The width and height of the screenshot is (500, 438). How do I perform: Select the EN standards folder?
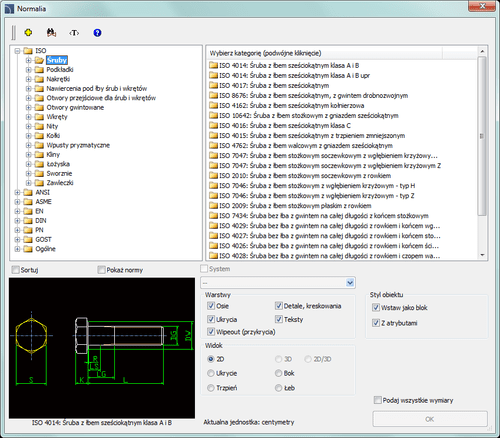tap(39, 211)
